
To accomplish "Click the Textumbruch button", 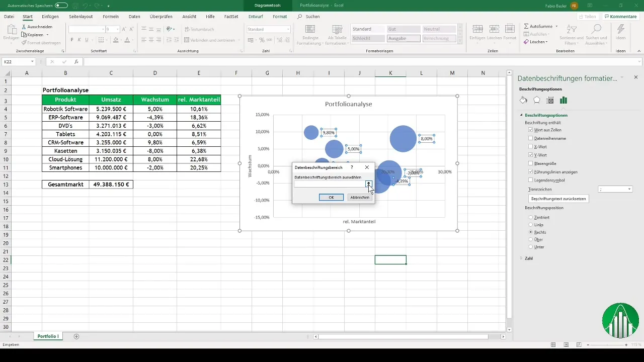I will [200, 29].
